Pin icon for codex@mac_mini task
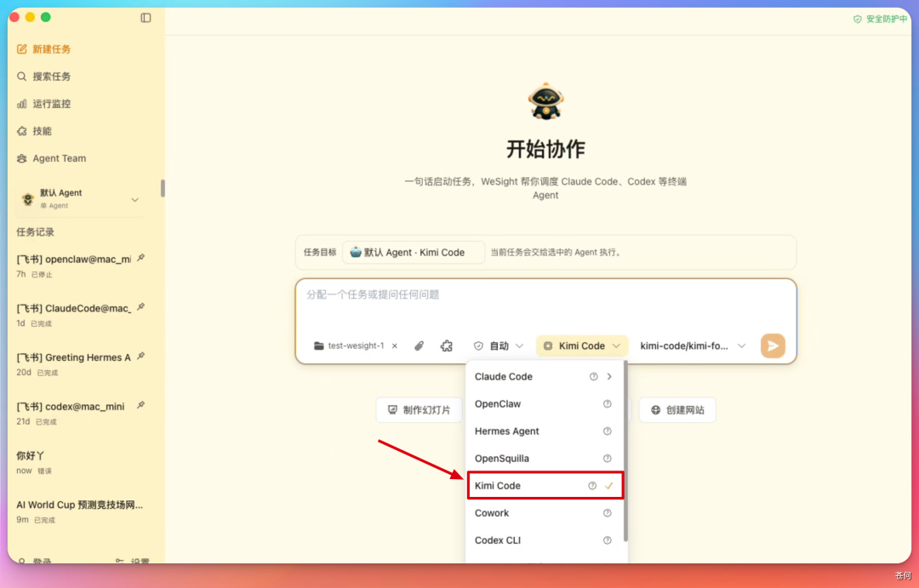The height and width of the screenshot is (588, 919). click(140, 405)
